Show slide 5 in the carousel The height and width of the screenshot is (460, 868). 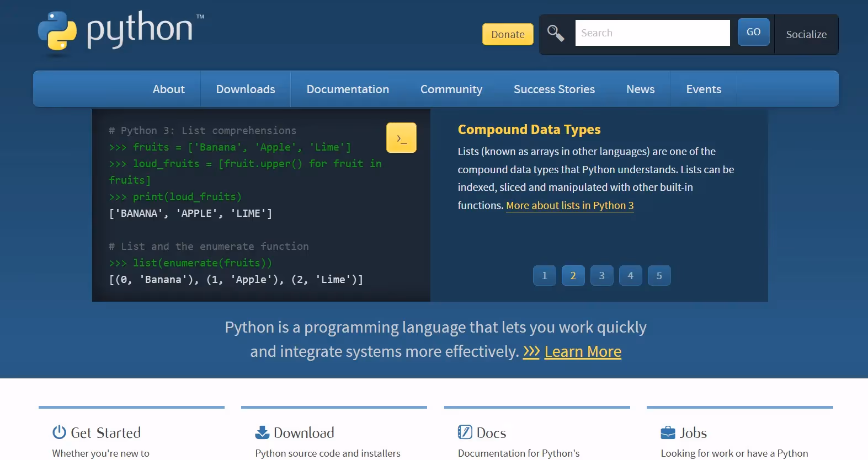[x=659, y=276]
